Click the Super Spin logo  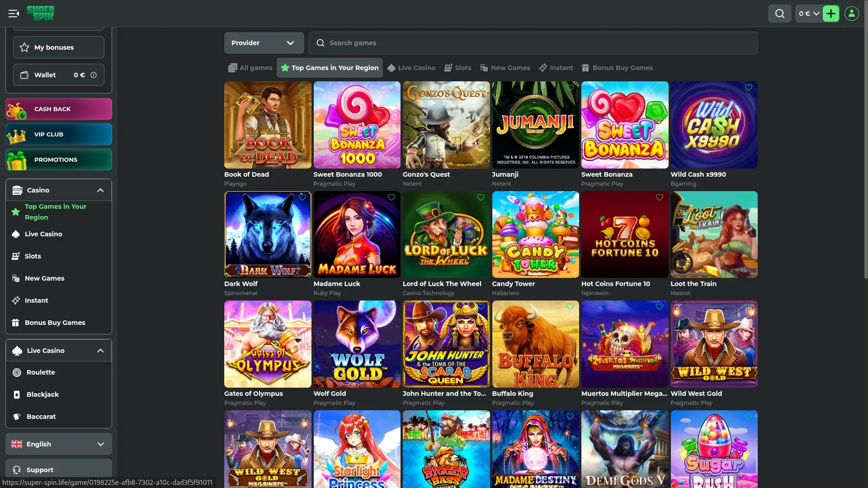pos(41,13)
